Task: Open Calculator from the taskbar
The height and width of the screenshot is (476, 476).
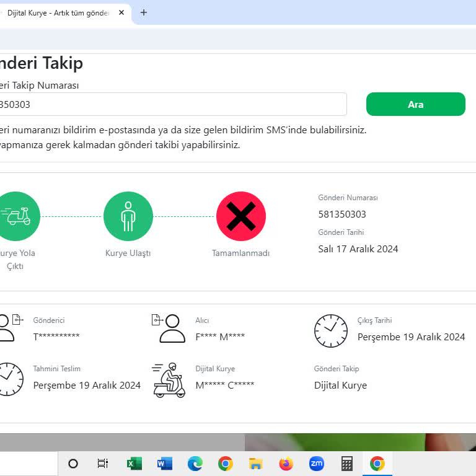Action: [x=346, y=464]
